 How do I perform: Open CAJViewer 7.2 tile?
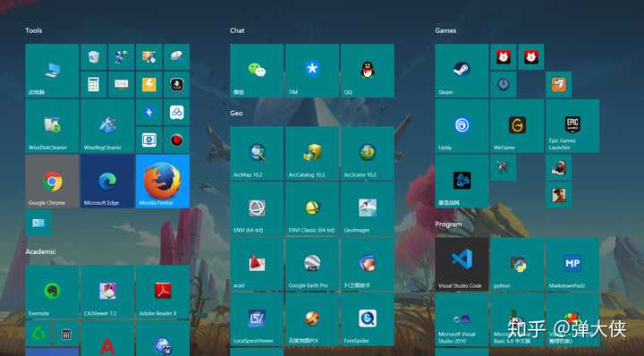tap(107, 292)
